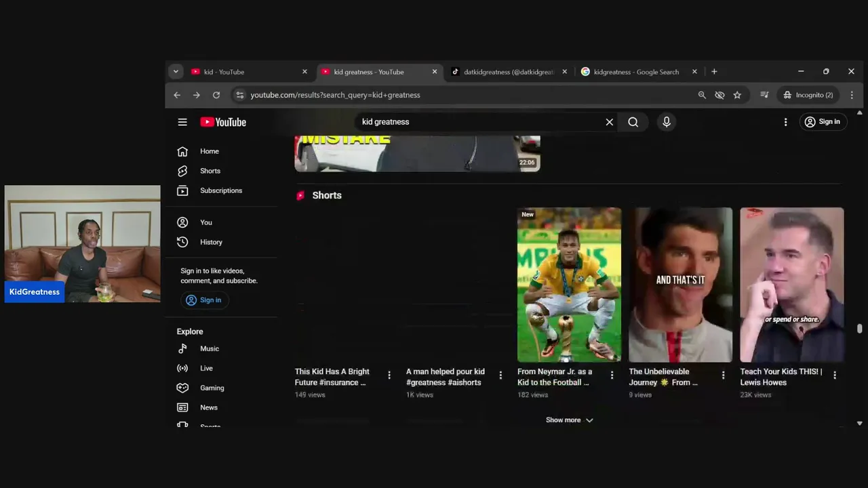Reload the page with refresh icon

pyautogui.click(x=216, y=96)
